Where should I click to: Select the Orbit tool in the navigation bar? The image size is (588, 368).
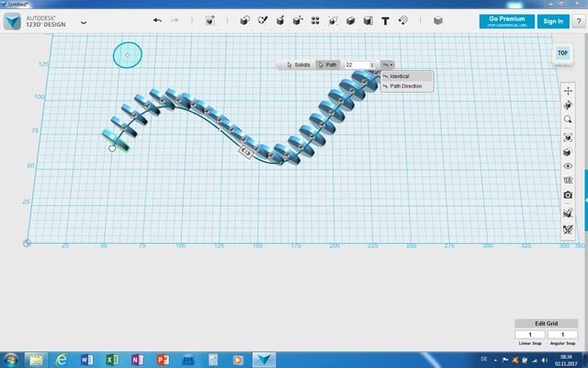[568, 104]
